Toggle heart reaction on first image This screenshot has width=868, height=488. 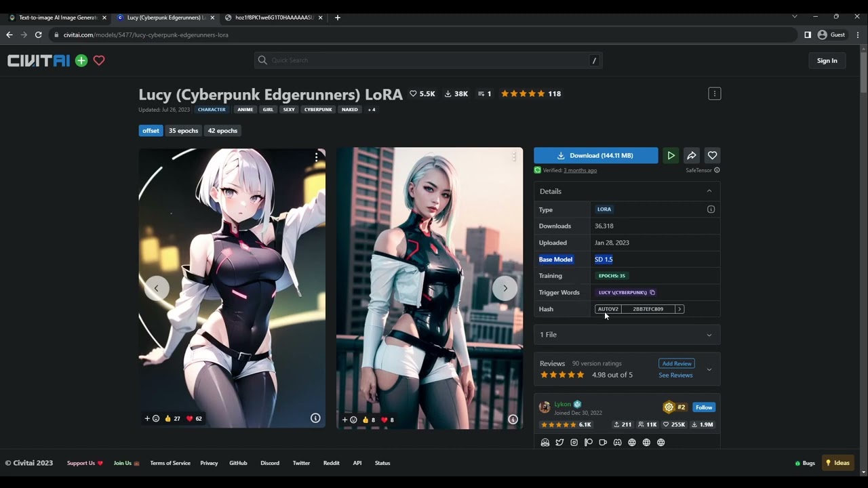tap(194, 419)
